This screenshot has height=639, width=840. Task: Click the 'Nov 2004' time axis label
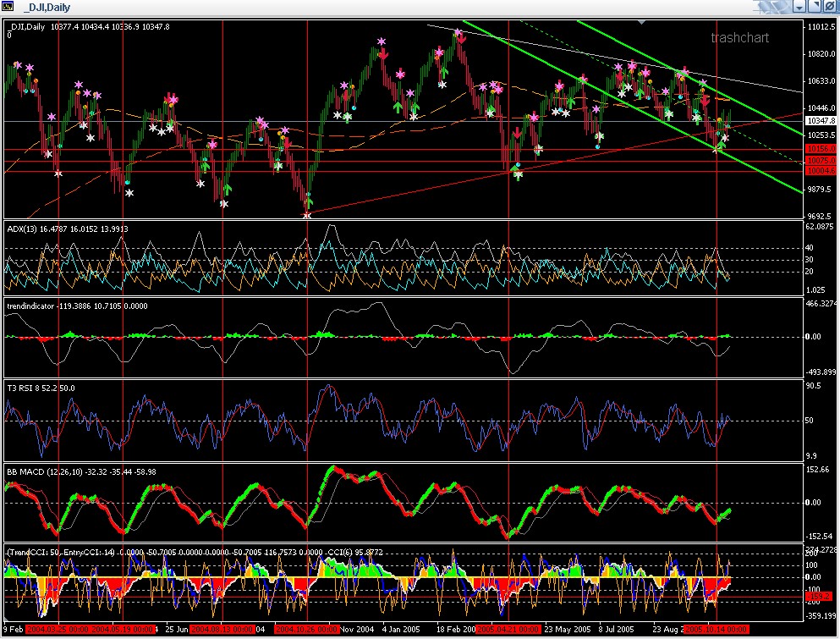357,629
